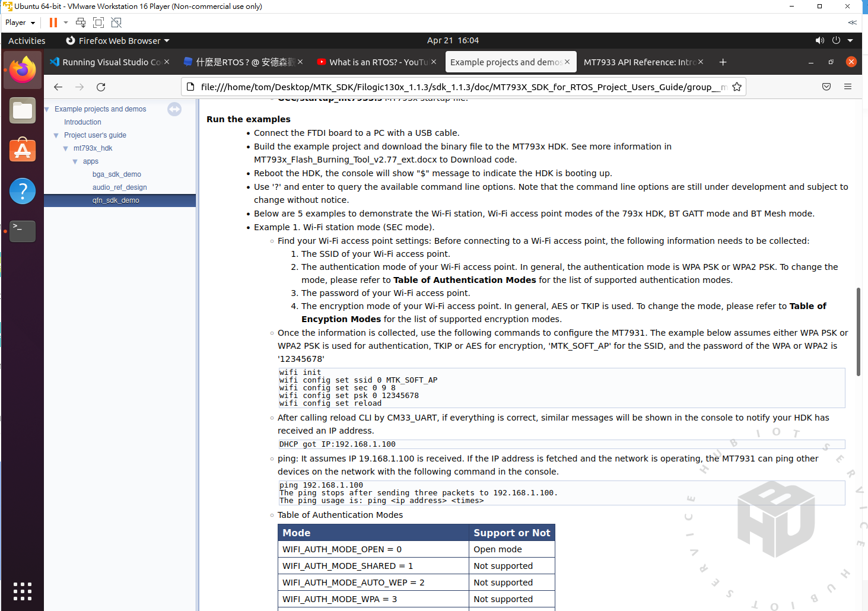Click WIFI_AUTH_MODE_OPEN = 0 table cell
The image size is (868, 611).
pyautogui.click(x=373, y=549)
